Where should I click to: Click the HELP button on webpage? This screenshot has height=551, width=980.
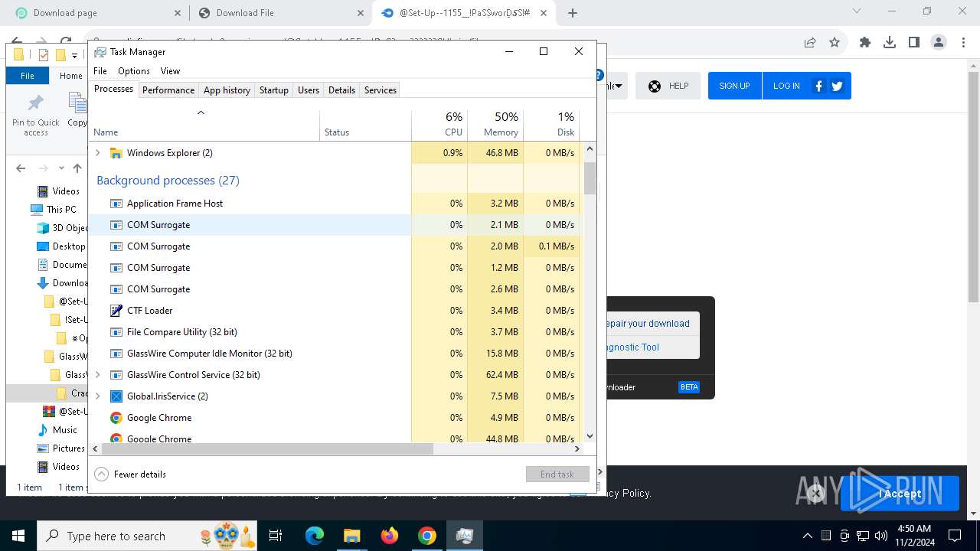tap(668, 86)
